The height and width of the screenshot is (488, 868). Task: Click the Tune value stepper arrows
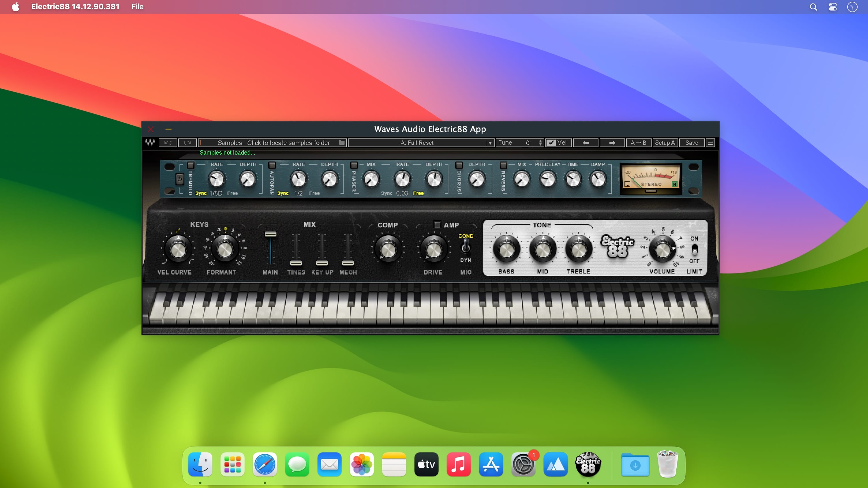click(540, 142)
